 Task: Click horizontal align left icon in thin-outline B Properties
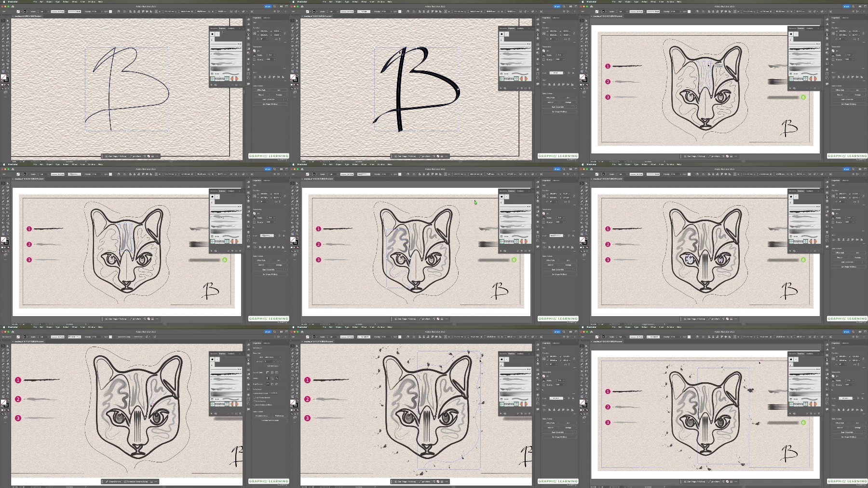tap(260, 77)
